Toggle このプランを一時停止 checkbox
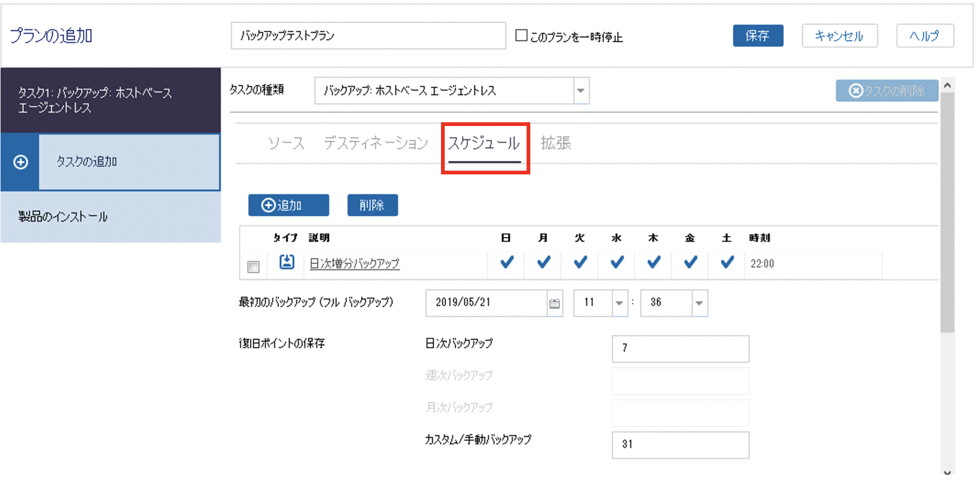Screen dimensions: 980x494 coord(522,35)
